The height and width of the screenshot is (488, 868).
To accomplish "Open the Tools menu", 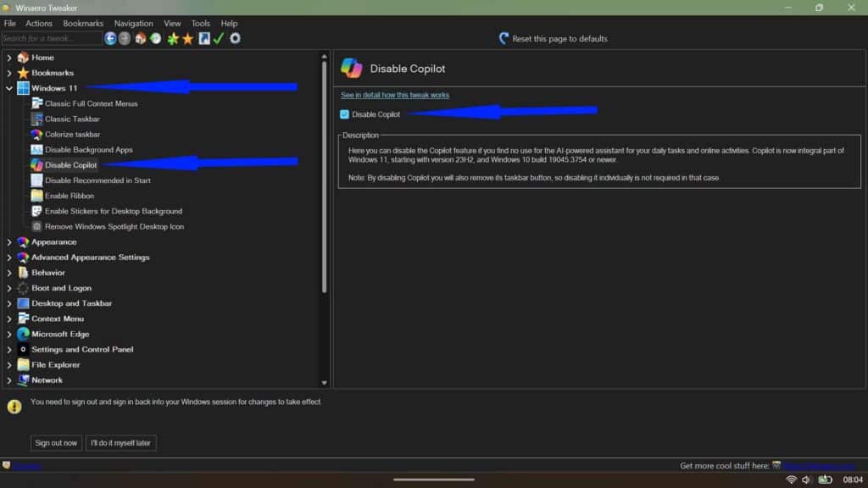I will pyautogui.click(x=200, y=23).
